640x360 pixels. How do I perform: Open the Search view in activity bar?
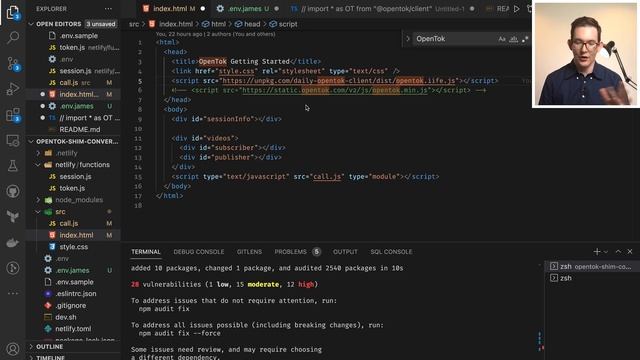tap(13, 38)
